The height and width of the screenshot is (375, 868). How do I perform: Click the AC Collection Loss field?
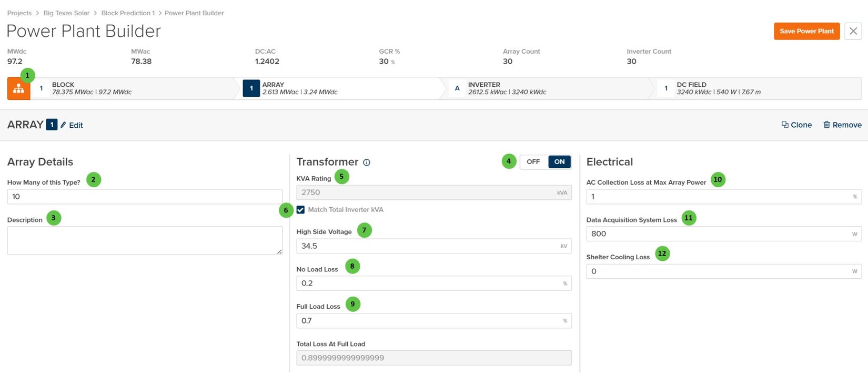[724, 197]
